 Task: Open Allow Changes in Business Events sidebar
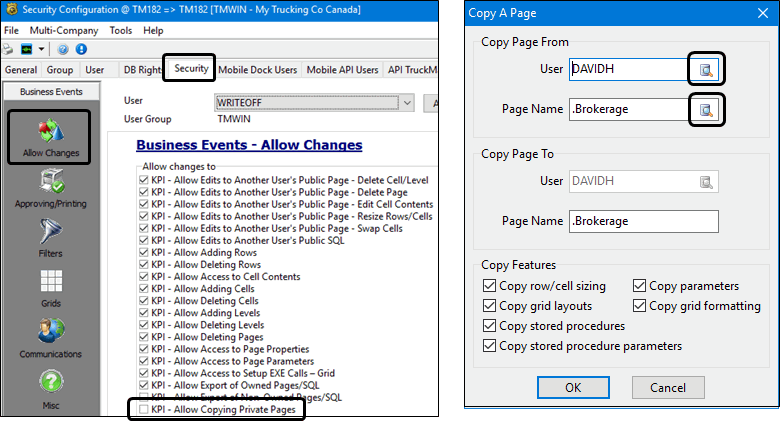click(x=49, y=138)
